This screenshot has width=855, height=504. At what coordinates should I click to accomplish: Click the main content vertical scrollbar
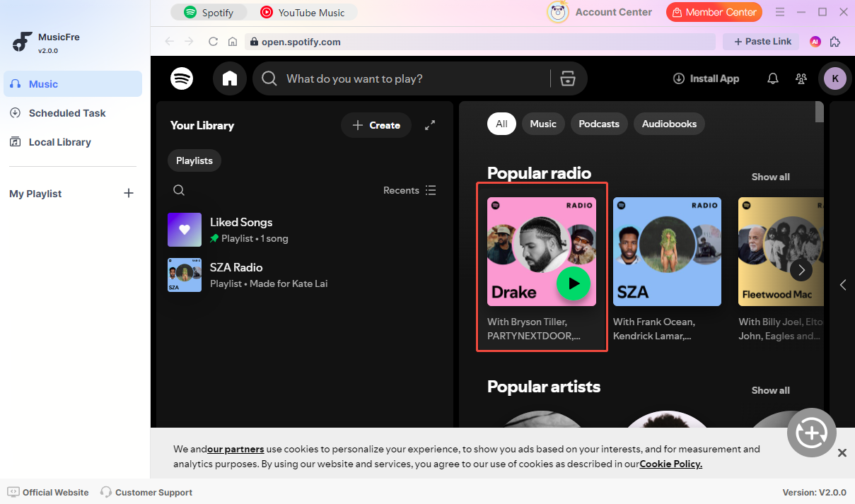coord(820,113)
